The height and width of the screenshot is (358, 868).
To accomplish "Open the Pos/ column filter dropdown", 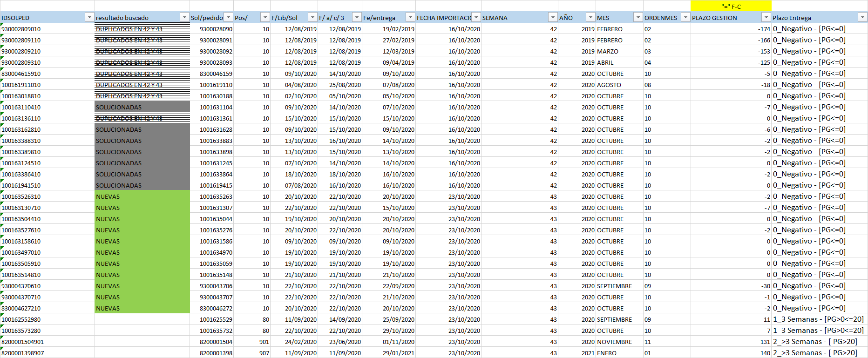I will pos(265,17).
